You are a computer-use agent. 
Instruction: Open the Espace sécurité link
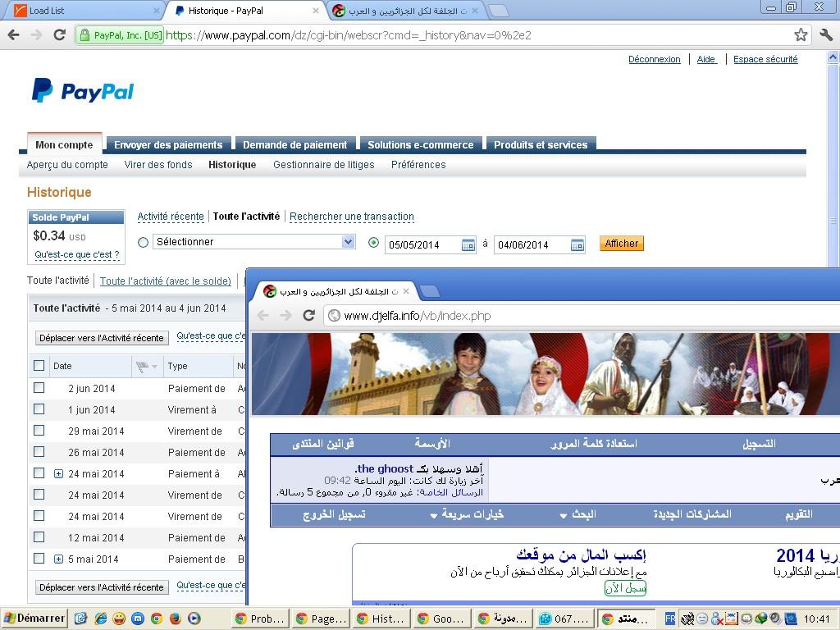[765, 59]
